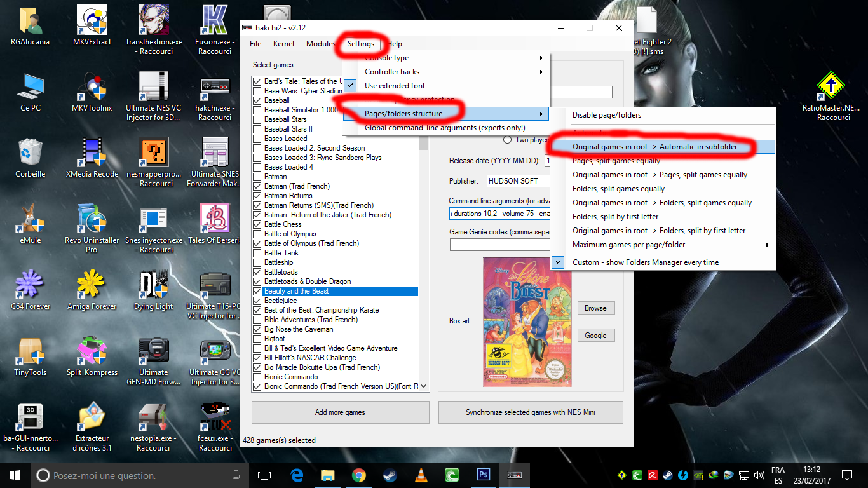Select Ultimate GEN-MD Forwarder icon
The width and height of the screenshot is (868, 488).
(154, 360)
